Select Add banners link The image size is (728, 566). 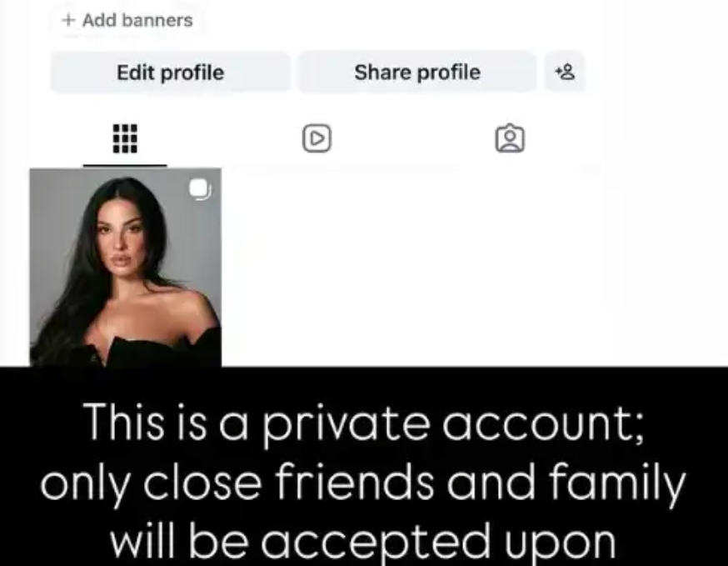pos(127,20)
